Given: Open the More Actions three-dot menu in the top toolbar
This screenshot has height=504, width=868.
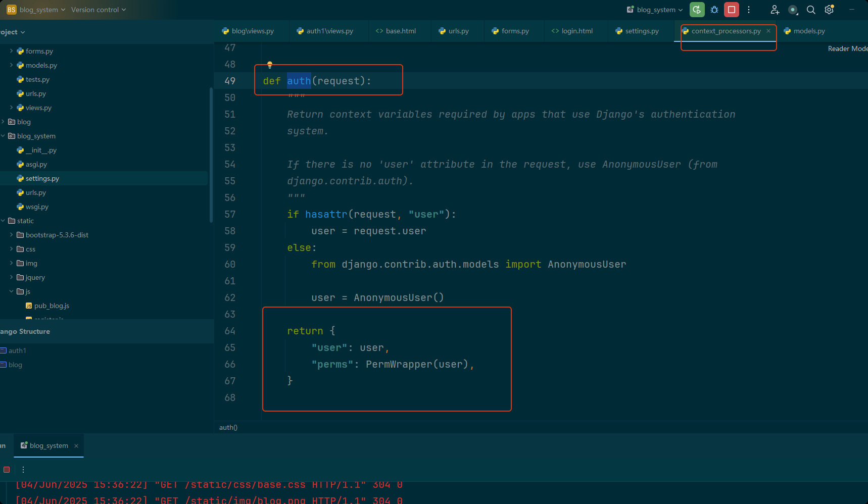Looking at the screenshot, I should click(749, 10).
